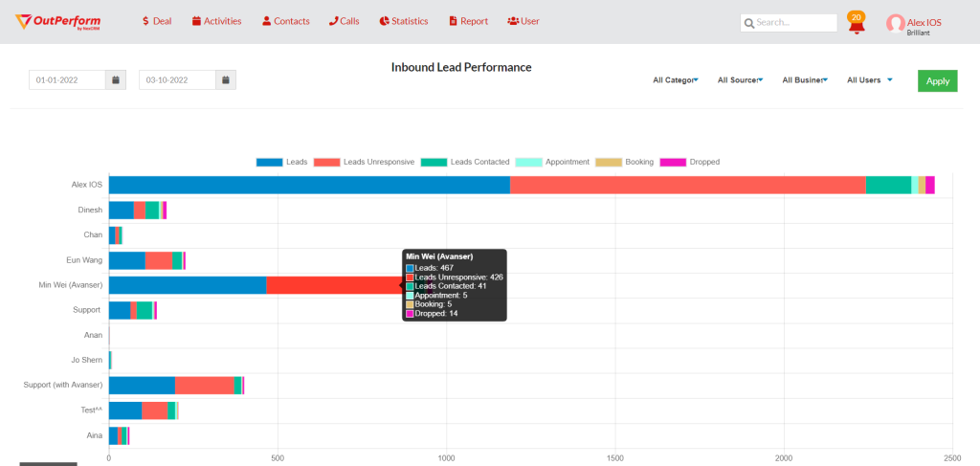The width and height of the screenshot is (980, 466).
Task: Expand the All Source filter dropdown
Action: [740, 80]
